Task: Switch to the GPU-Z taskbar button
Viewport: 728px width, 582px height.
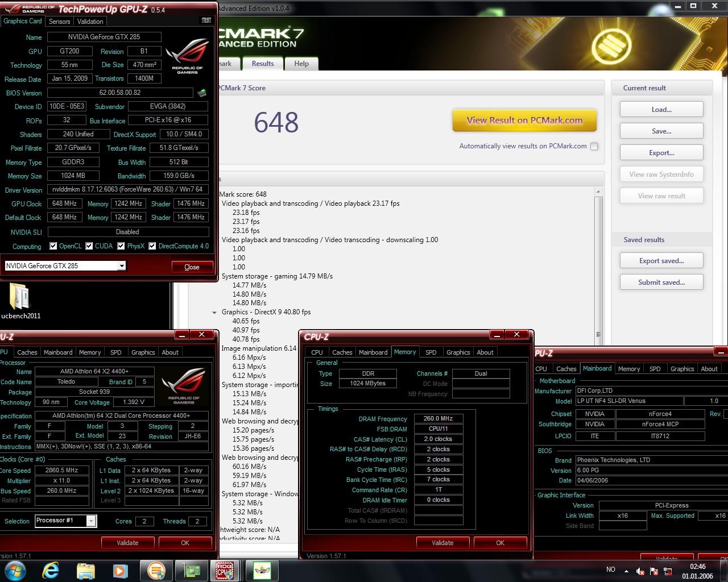Action: click(191, 570)
